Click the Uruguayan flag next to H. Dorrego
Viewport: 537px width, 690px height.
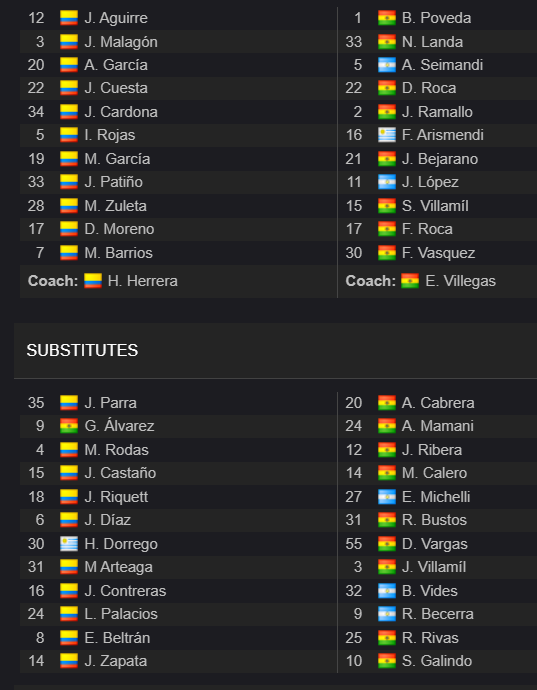(69, 544)
